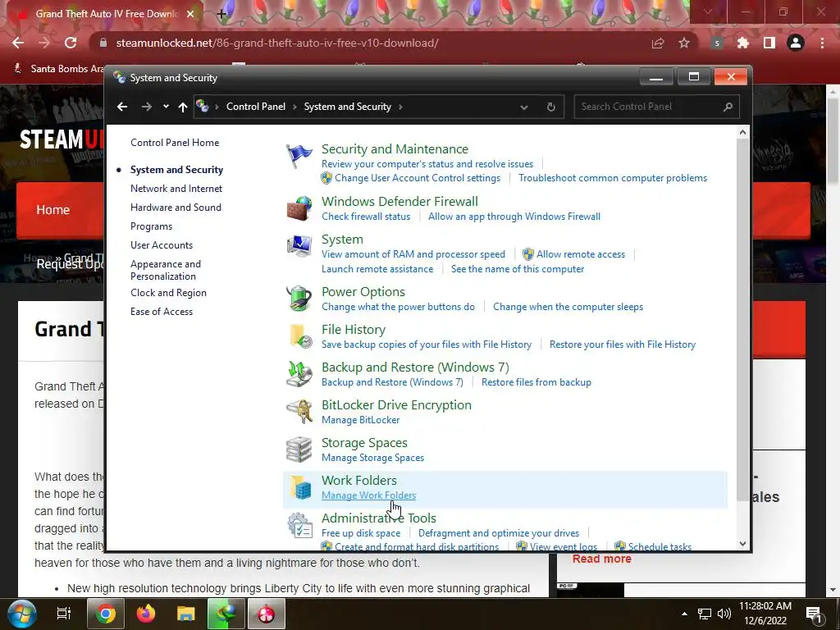840x630 pixels.
Task: Open the Administrative Tools gear icon
Action: 299,525
